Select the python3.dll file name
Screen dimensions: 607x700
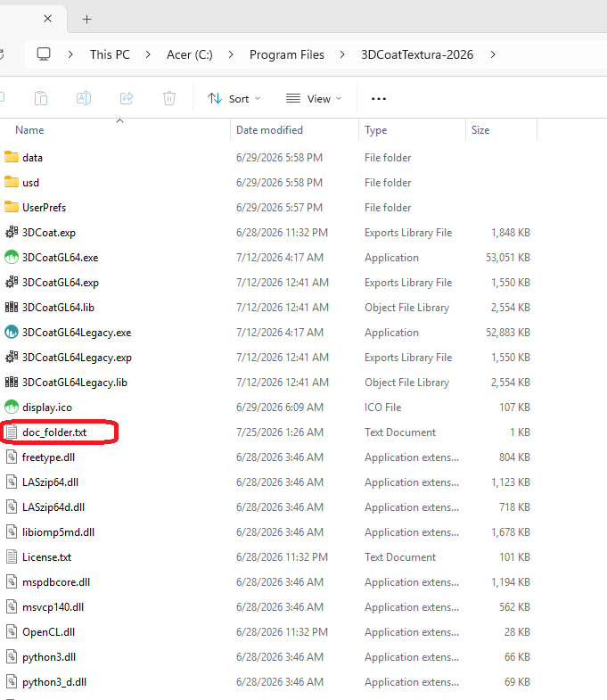click(x=49, y=657)
